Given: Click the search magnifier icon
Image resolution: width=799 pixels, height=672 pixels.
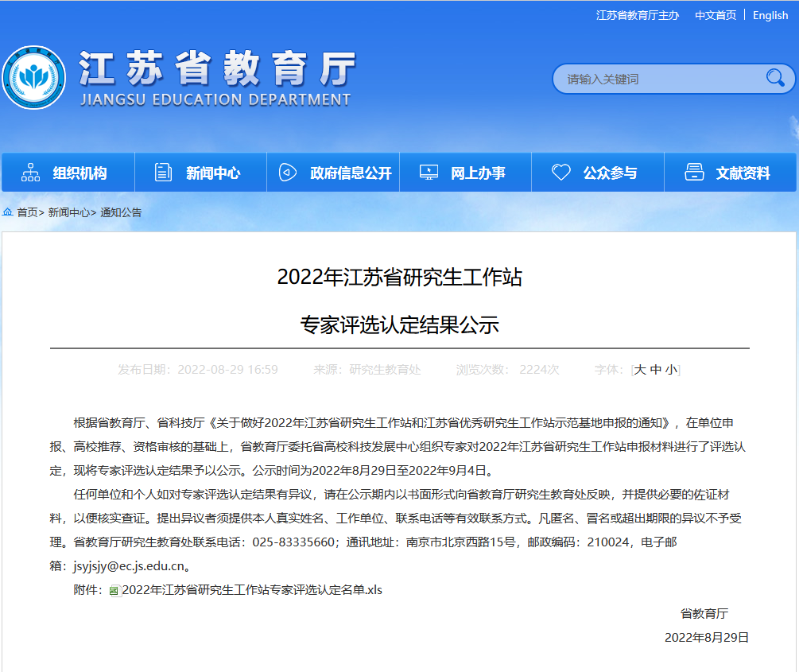Looking at the screenshot, I should pos(775,79).
